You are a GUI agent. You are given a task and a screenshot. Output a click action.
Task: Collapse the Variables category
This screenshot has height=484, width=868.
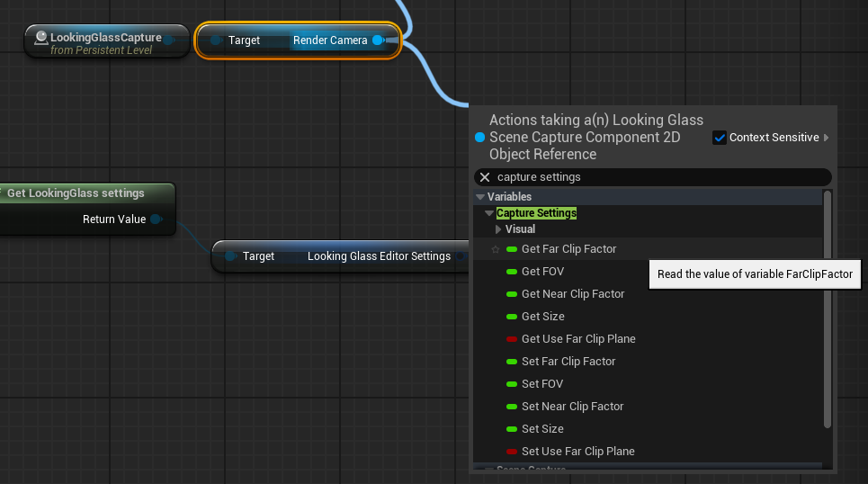point(480,197)
